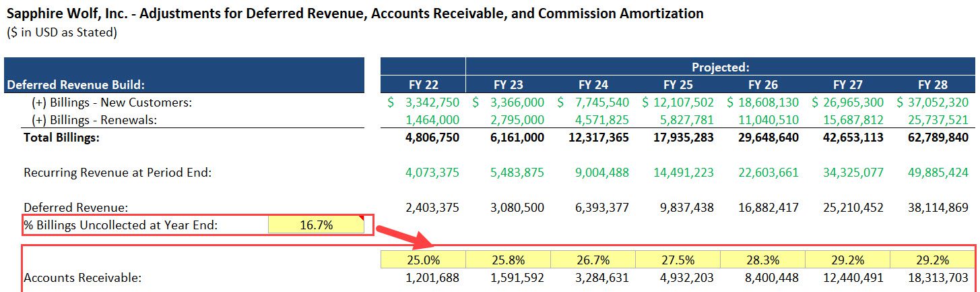Viewport: 980px width, 292px height.
Task: Select the Sapphire Wolf, Inc. title cell
Action: (x=355, y=13)
